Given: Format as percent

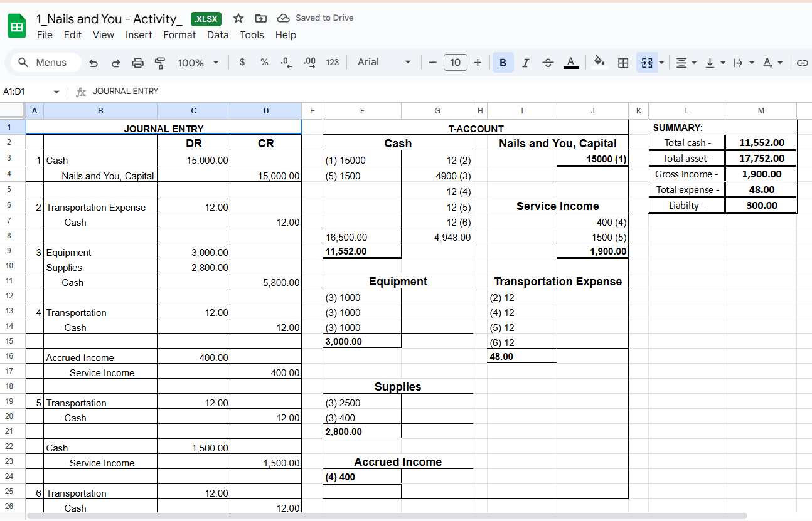Looking at the screenshot, I should [x=264, y=62].
